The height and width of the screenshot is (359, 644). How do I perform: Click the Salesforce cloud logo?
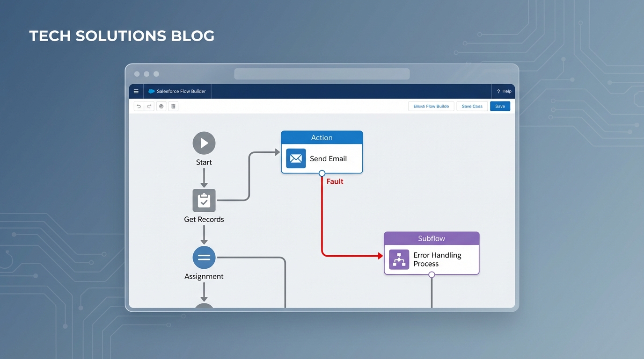[151, 91]
